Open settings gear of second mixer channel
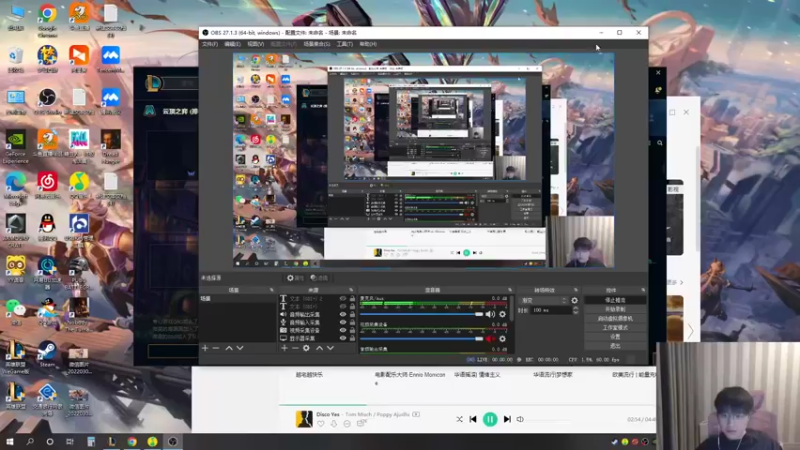Image resolution: width=800 pixels, height=450 pixels. (503, 339)
